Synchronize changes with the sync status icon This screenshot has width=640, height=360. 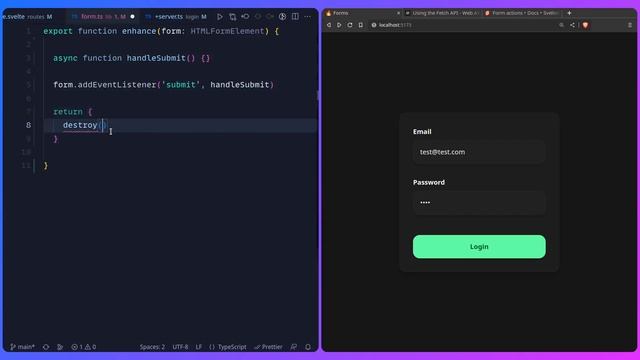[x=46, y=347]
